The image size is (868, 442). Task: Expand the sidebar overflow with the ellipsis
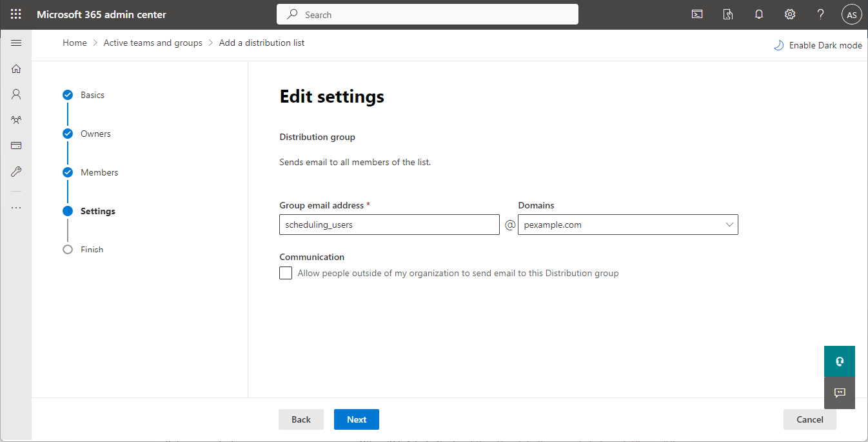[x=16, y=206]
